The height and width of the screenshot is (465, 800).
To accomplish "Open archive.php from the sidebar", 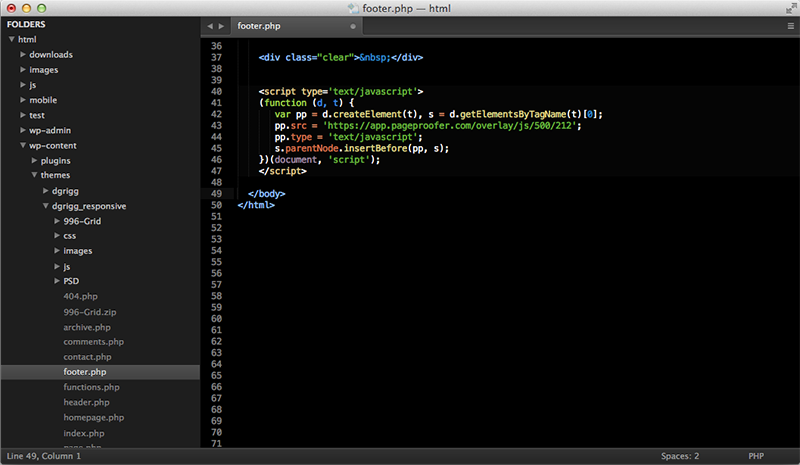I will click(x=87, y=327).
